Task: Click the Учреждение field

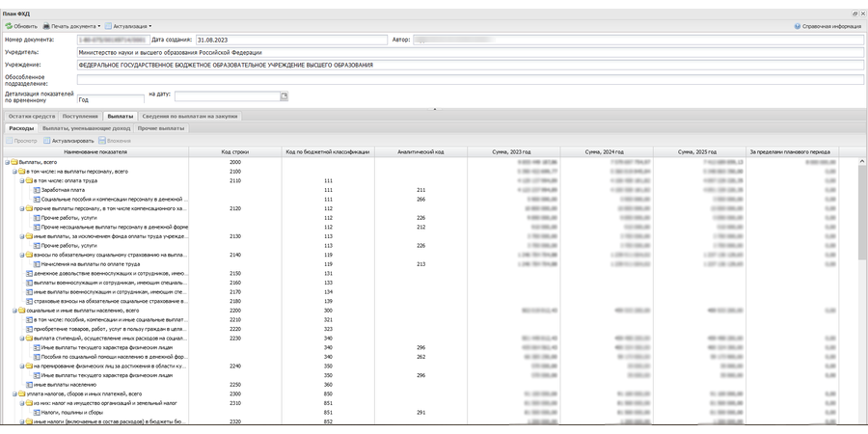Action: (470, 65)
